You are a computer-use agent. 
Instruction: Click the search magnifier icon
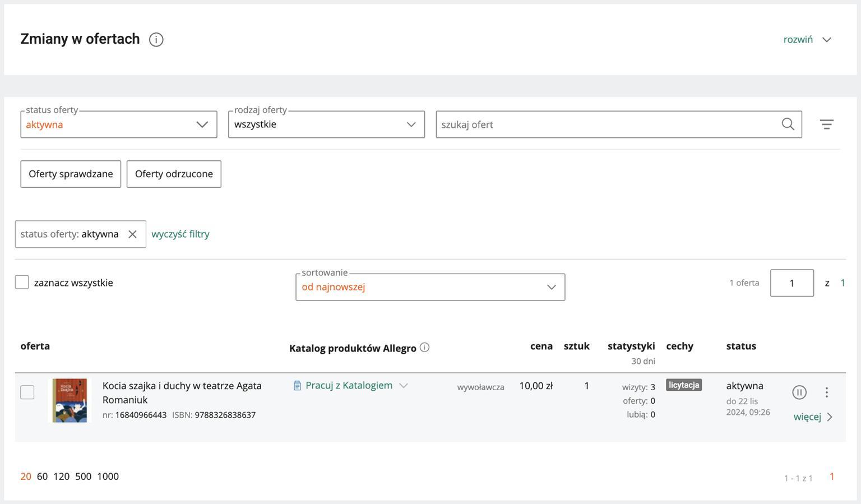788,124
